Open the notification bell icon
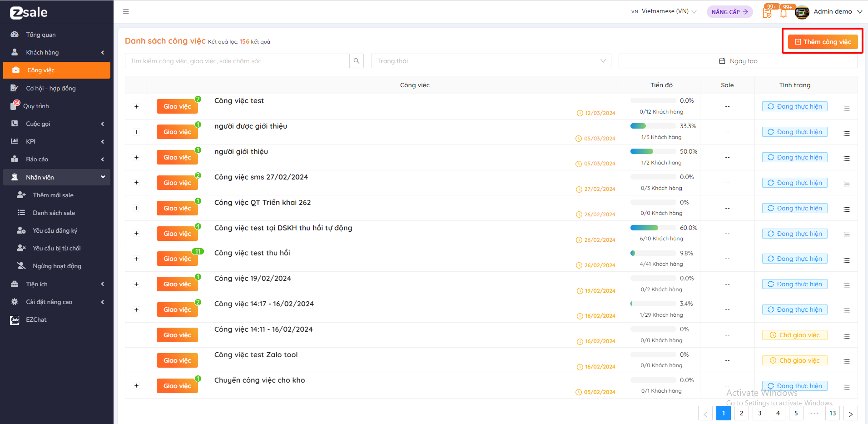This screenshot has width=868, height=424. point(784,13)
